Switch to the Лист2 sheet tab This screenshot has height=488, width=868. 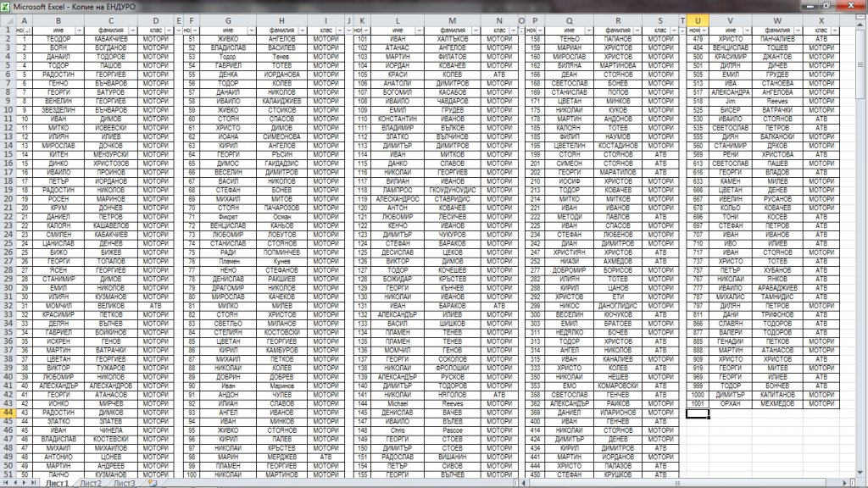(91, 483)
